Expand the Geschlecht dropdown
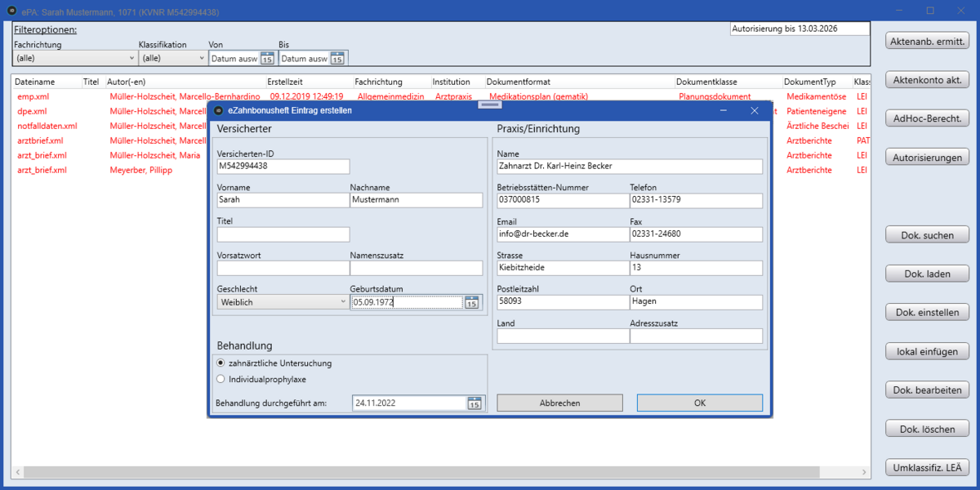980x490 pixels. click(x=283, y=302)
